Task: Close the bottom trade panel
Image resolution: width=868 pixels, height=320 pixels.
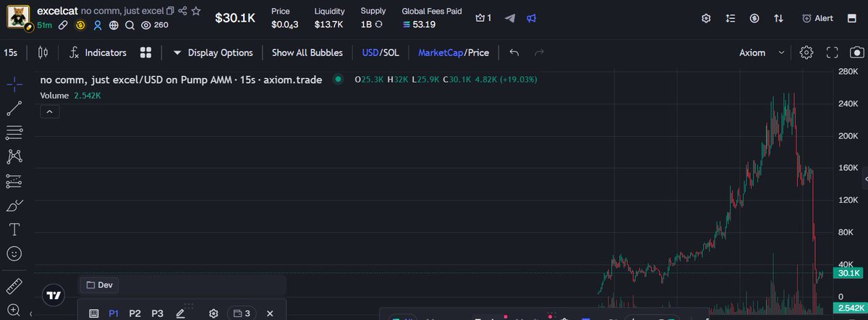Action: point(270,313)
